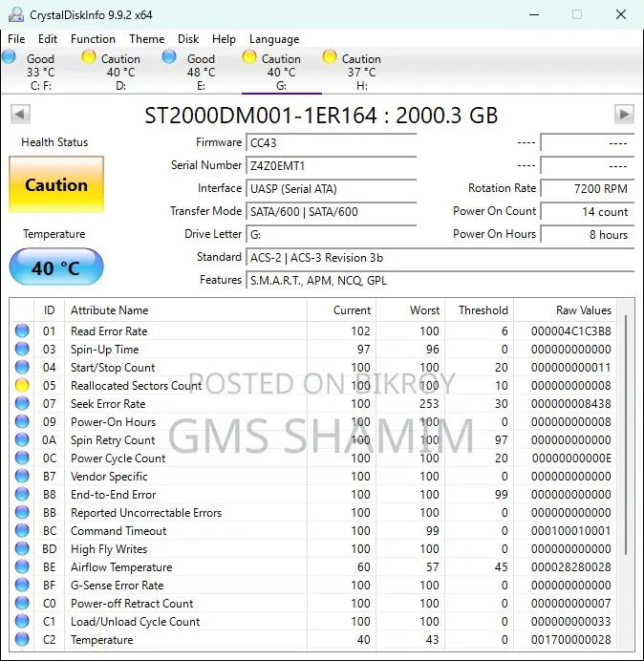Select the Airflow Temperature raw value 000028280028

(571, 566)
